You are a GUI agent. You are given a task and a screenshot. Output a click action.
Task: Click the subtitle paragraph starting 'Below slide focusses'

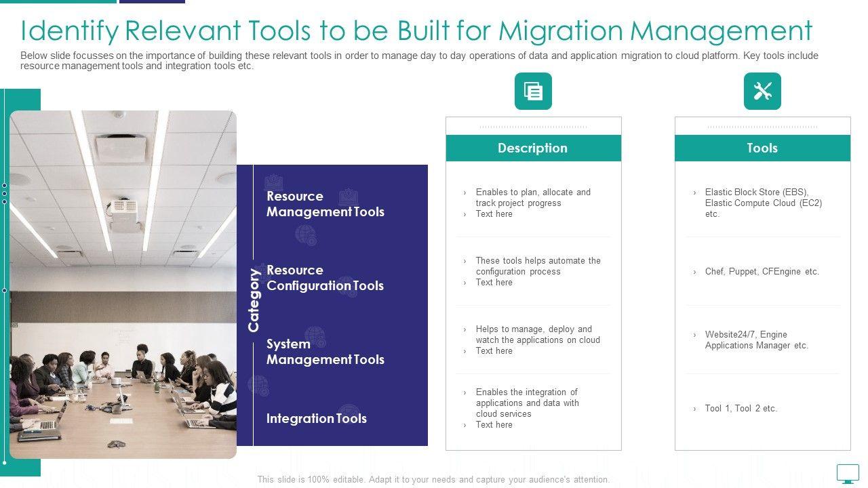(x=419, y=61)
